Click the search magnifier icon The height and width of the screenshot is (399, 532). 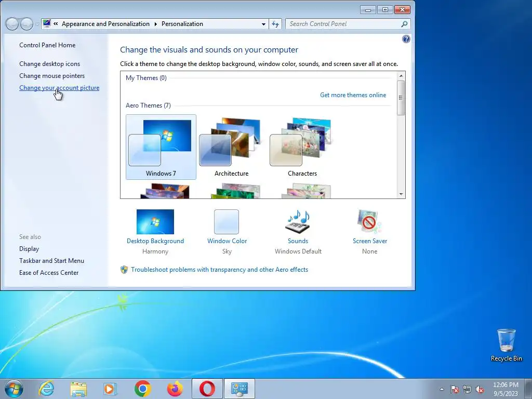click(404, 24)
